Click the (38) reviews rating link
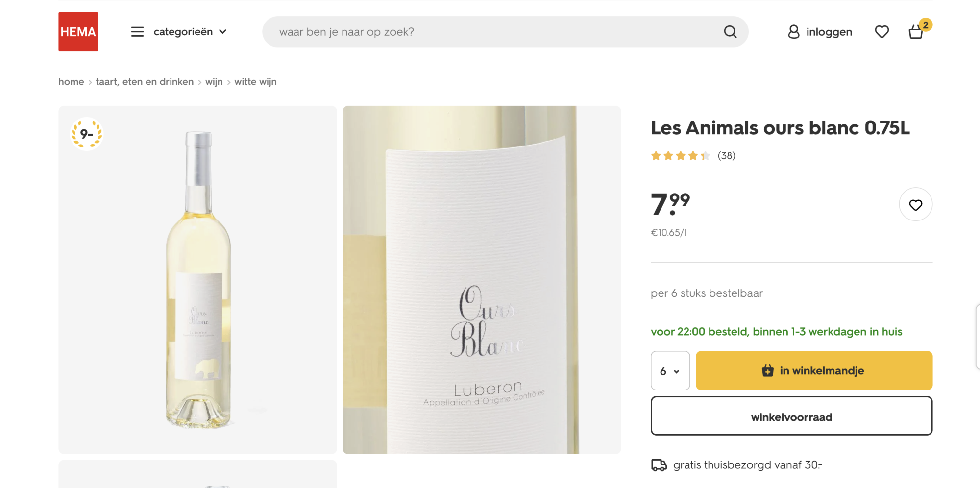The width and height of the screenshot is (980, 488). 726,155
